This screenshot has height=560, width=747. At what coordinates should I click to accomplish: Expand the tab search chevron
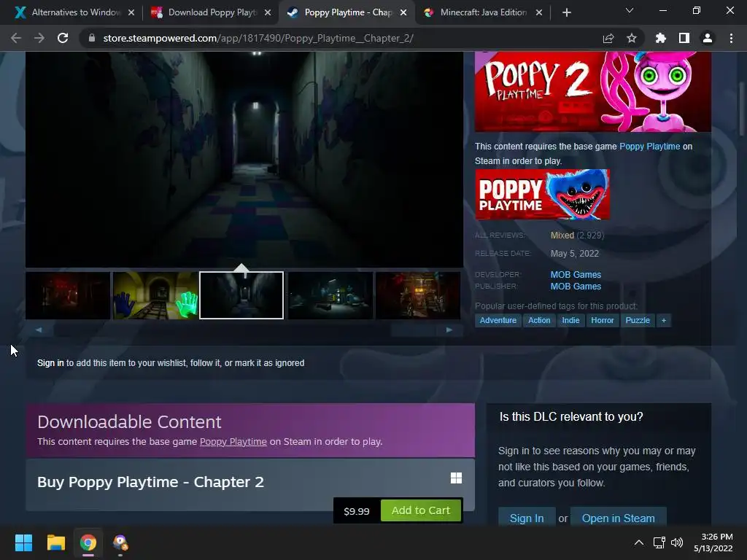(630, 10)
